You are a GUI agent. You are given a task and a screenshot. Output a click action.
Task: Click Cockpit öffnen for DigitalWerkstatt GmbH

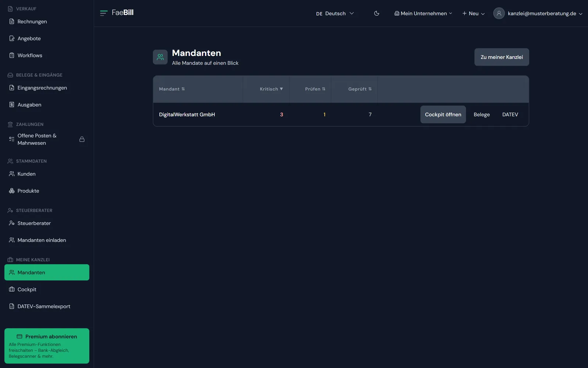click(x=443, y=114)
